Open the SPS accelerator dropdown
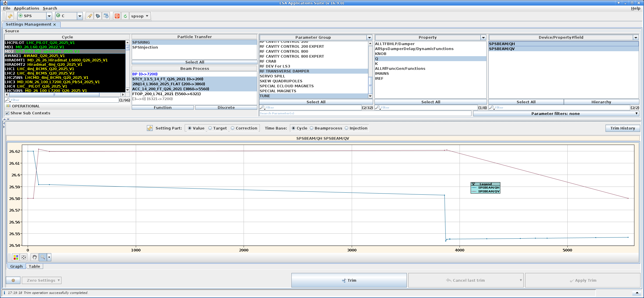The image size is (644, 298). coord(49,16)
